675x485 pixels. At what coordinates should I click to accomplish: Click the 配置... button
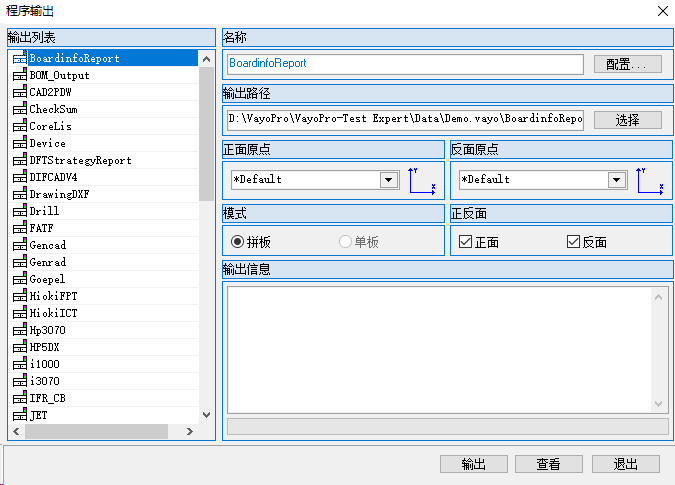(x=627, y=64)
